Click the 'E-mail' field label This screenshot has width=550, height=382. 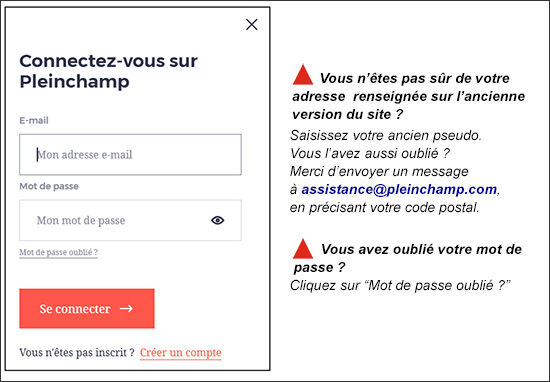tap(34, 121)
